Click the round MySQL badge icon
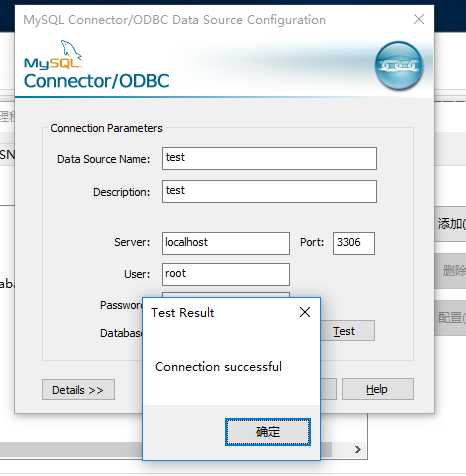The image size is (466, 476). [x=399, y=65]
